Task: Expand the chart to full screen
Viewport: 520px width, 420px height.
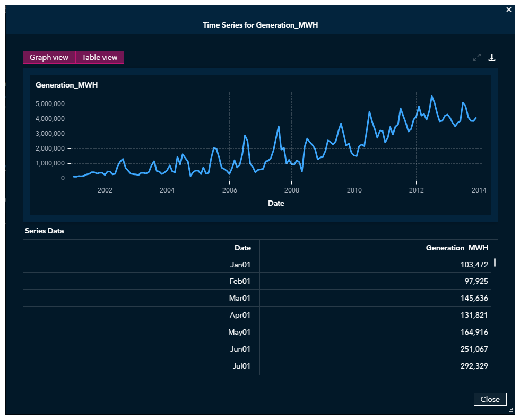Action: tap(476, 57)
